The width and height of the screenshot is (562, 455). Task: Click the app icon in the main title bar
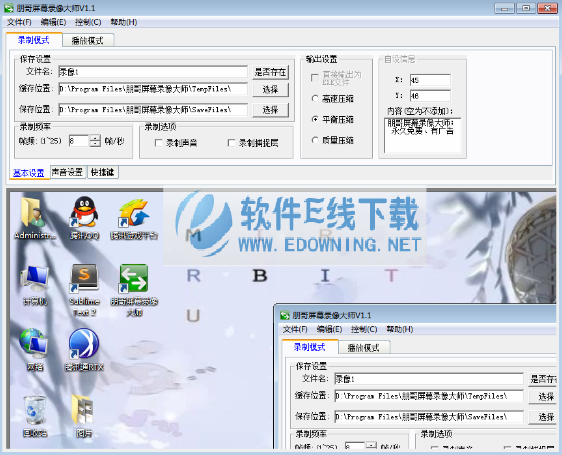(x=9, y=8)
